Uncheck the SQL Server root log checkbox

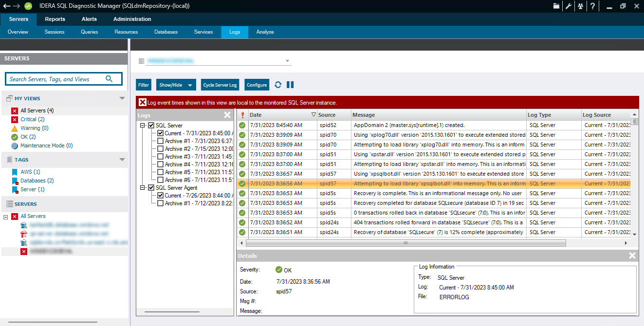coord(151,126)
